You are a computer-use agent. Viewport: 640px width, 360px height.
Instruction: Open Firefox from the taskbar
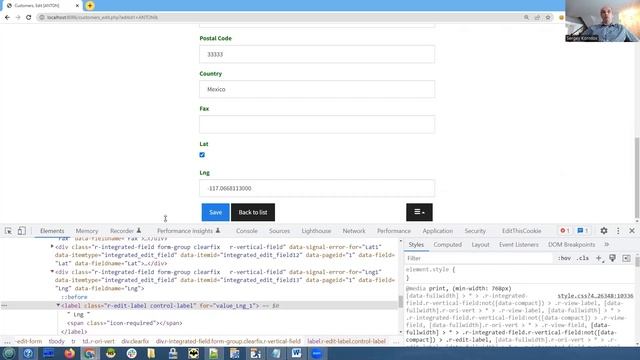pos(70,353)
